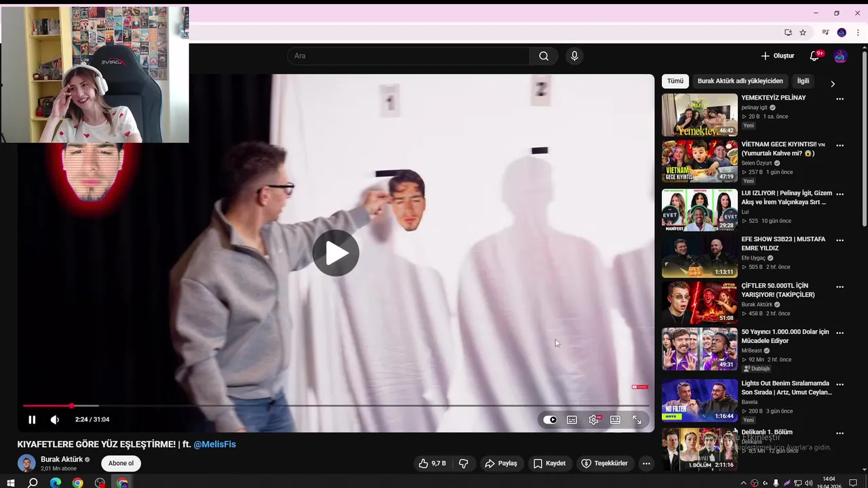Viewport: 868px width, 488px height.
Task: Click the big play button overlay
Action: tap(336, 253)
